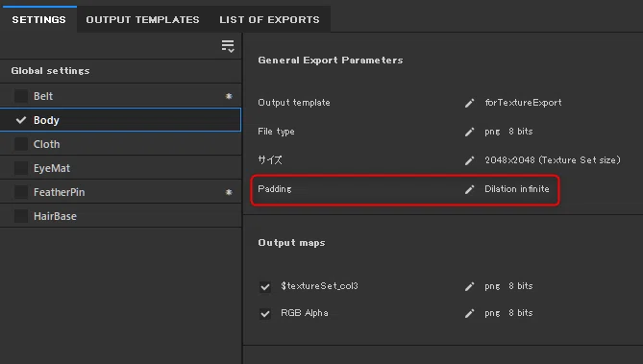
Task: Open the forTextureExport template dropdown
Action: click(x=523, y=103)
